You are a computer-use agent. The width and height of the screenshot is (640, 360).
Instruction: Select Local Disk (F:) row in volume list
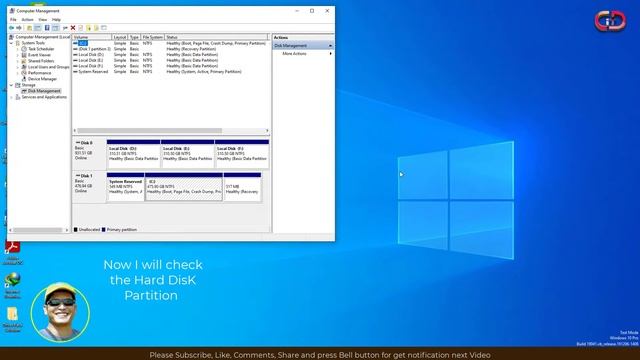click(171, 66)
